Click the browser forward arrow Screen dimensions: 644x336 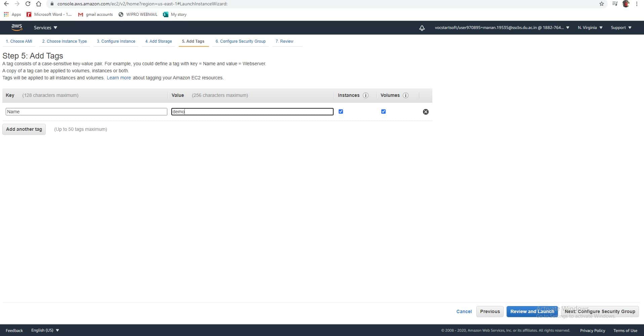click(17, 4)
